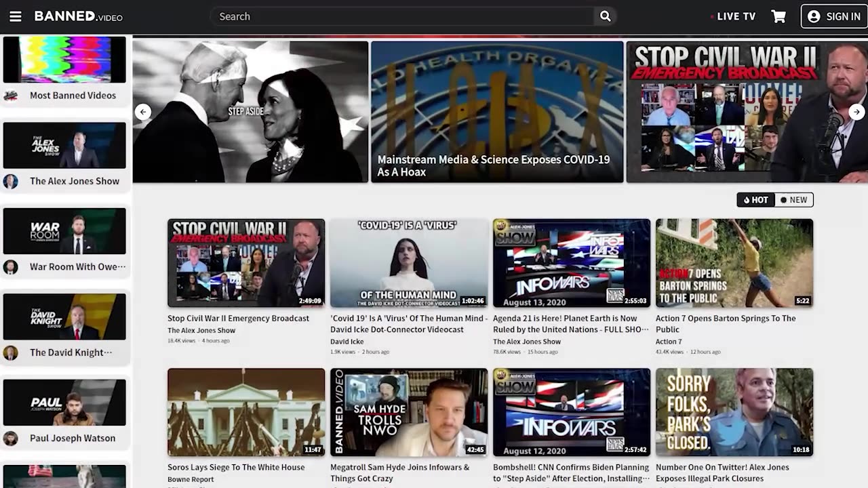868x488 pixels.
Task: Open The Alex Jones Show sidebar thumbnail
Action: click(64, 145)
